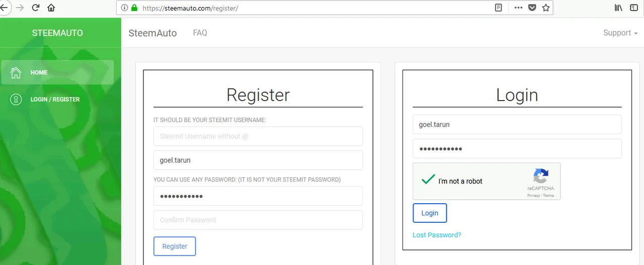Bookmark this page with star icon

(546, 8)
